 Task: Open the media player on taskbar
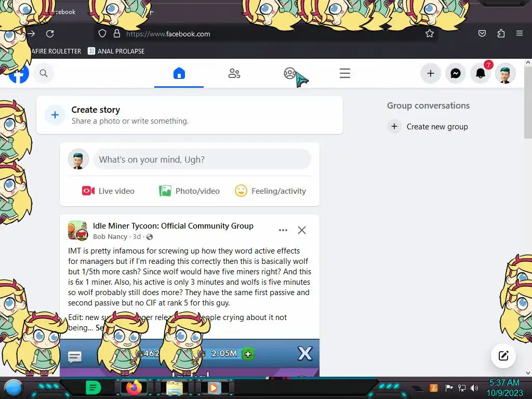(214, 388)
